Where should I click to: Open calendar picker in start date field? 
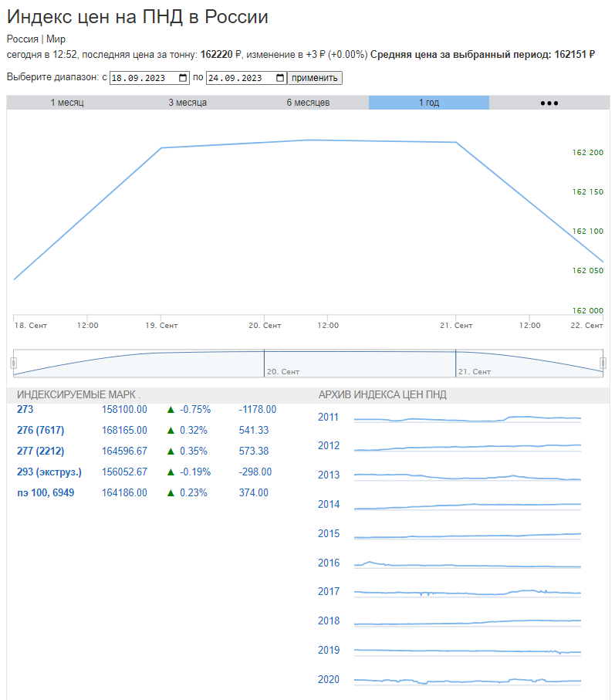(183, 78)
